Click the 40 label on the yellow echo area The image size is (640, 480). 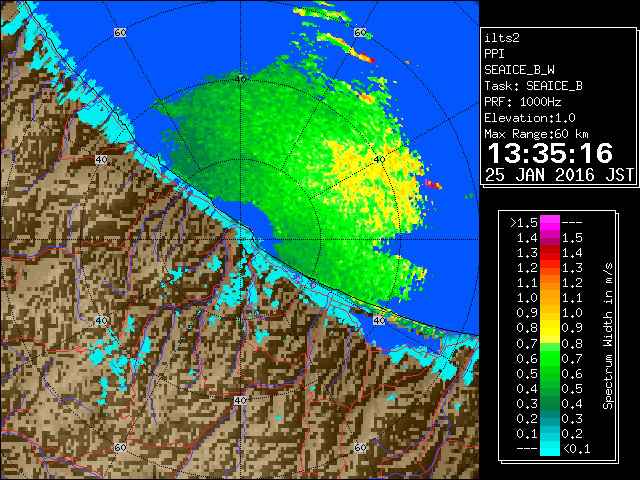(380, 160)
